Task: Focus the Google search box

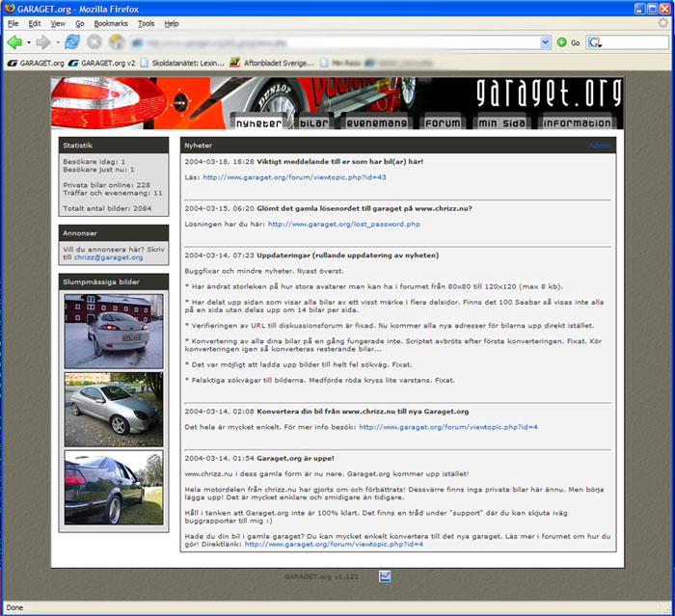Action: click(634, 42)
